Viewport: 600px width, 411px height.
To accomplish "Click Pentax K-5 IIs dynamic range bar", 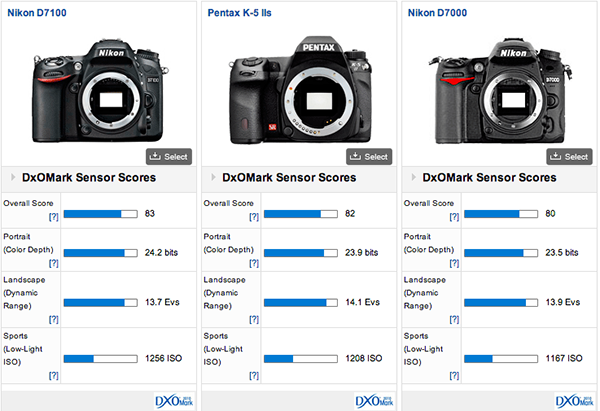I will click(x=301, y=303).
